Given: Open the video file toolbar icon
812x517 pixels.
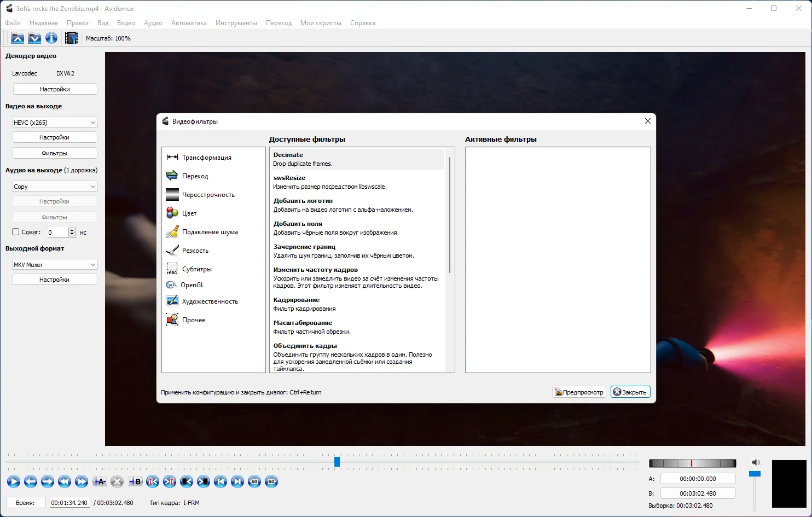Looking at the screenshot, I should coord(18,38).
